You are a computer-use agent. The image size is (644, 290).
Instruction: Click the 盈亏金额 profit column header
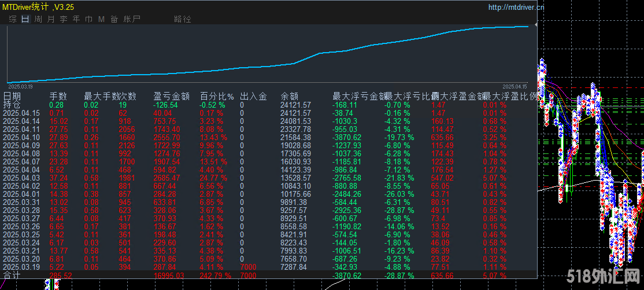(171, 96)
